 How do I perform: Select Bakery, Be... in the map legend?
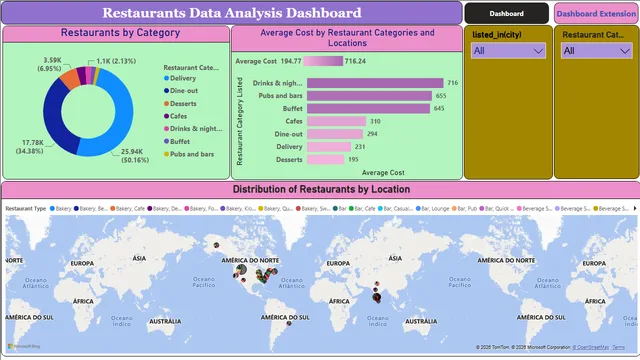91,208
